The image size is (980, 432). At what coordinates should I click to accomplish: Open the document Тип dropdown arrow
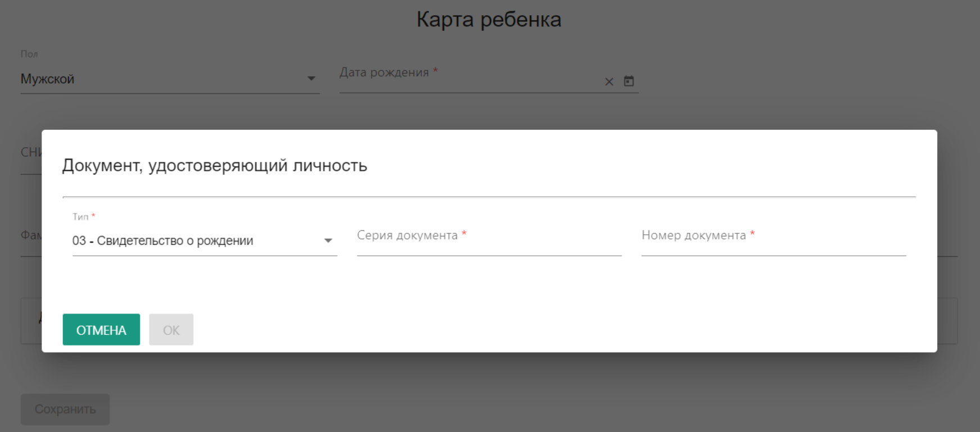coord(328,241)
